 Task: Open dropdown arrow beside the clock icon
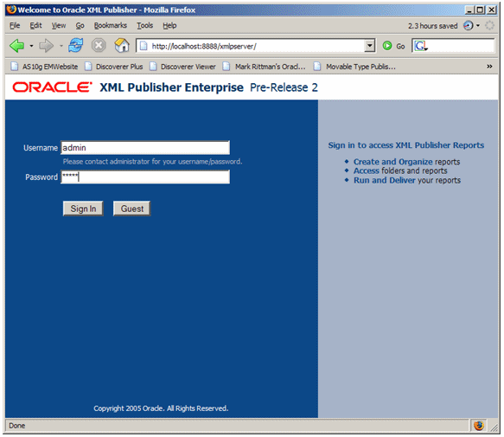[x=478, y=25]
